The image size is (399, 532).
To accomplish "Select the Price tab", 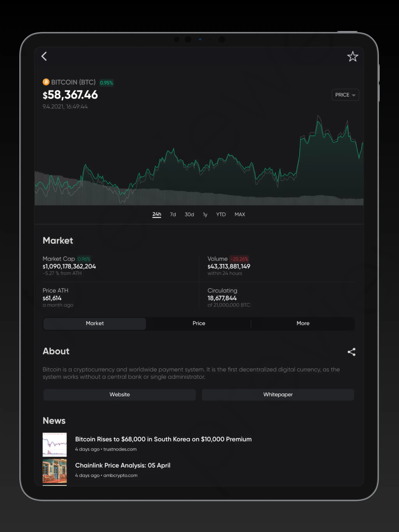I will pos(199,323).
